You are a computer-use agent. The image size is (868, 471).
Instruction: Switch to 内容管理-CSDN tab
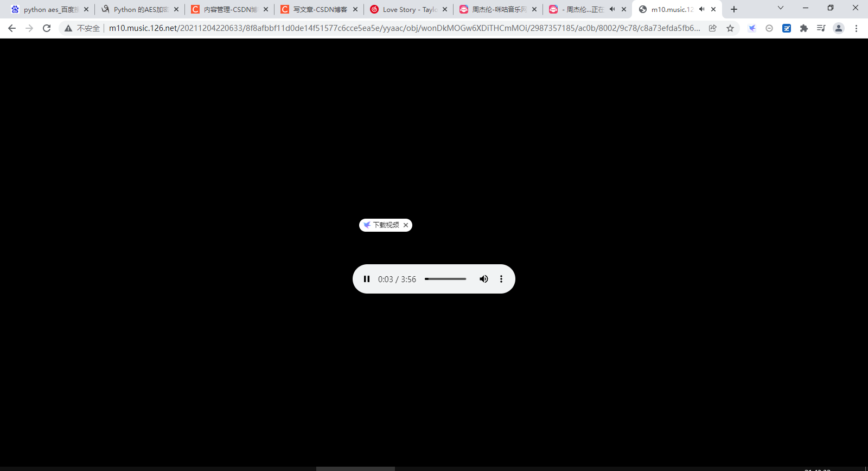tap(229, 9)
